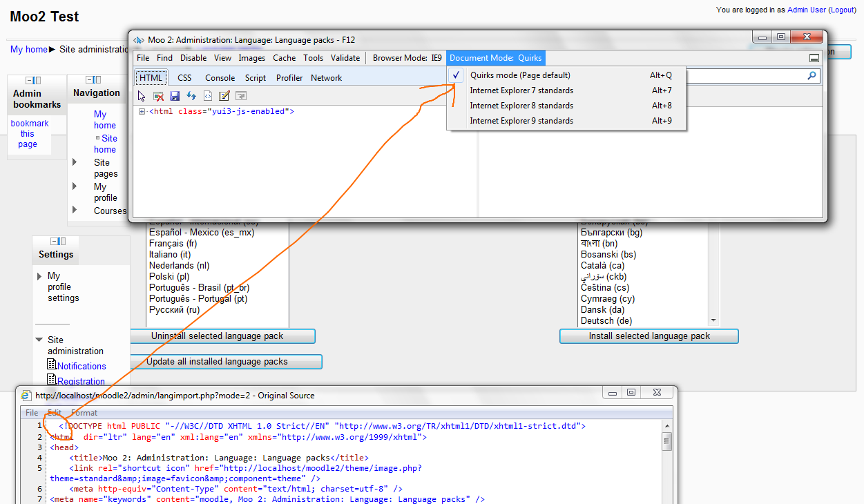The width and height of the screenshot is (864, 504).
Task: Click the refresh blue arrows icon in F12 toolbar
Action: point(191,96)
